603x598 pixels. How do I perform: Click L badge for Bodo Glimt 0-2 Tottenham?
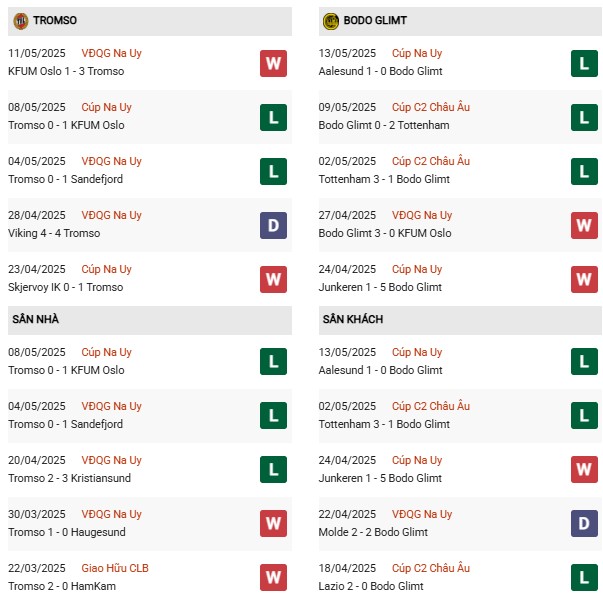click(584, 117)
